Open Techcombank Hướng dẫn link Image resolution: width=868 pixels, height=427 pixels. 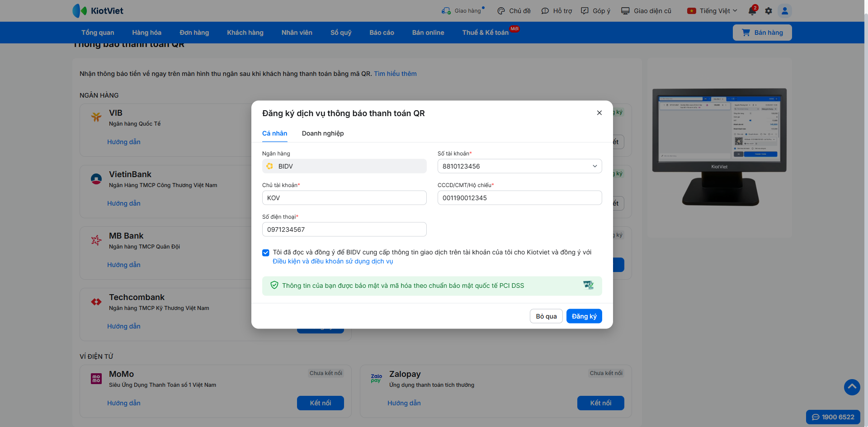point(124,326)
